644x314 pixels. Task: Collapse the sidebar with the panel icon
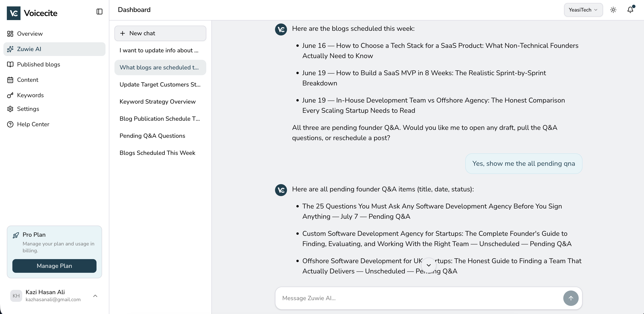coord(99,12)
